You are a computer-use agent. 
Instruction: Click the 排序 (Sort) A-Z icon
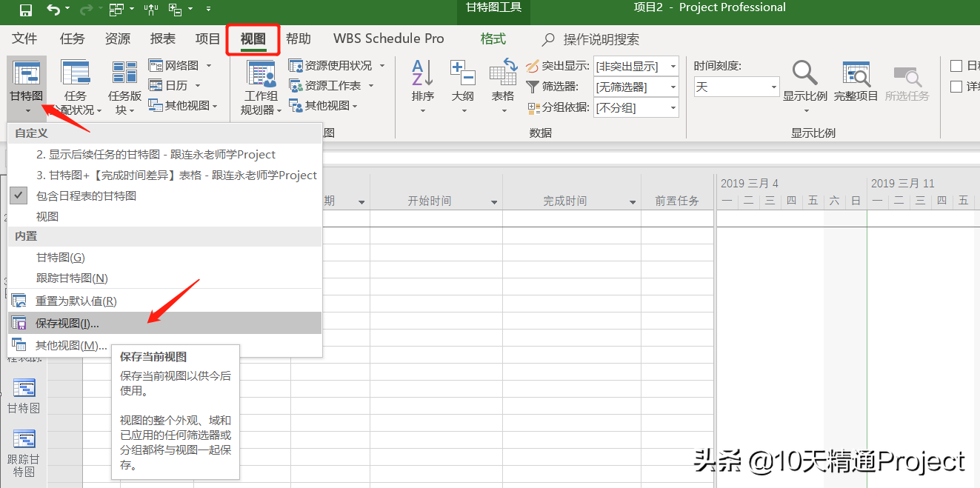click(x=422, y=73)
